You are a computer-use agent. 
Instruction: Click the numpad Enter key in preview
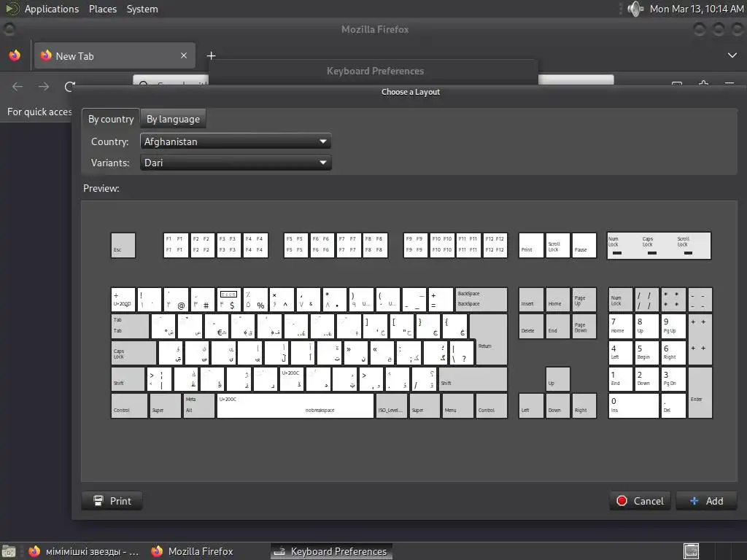tap(700, 393)
